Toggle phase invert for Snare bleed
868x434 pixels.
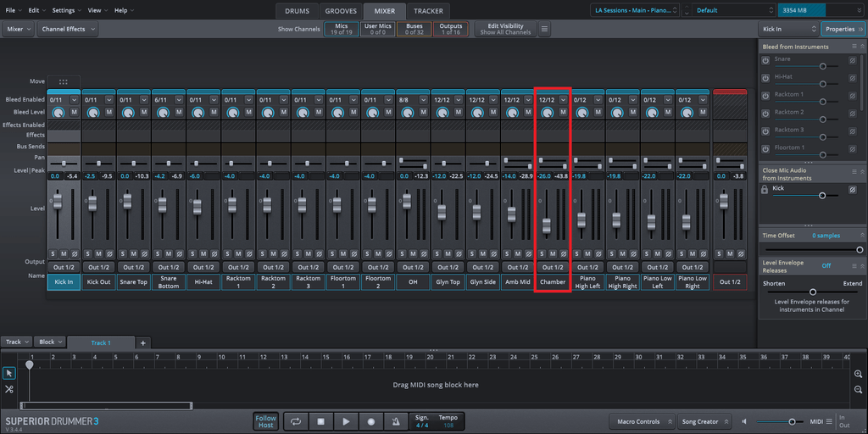coord(853,61)
